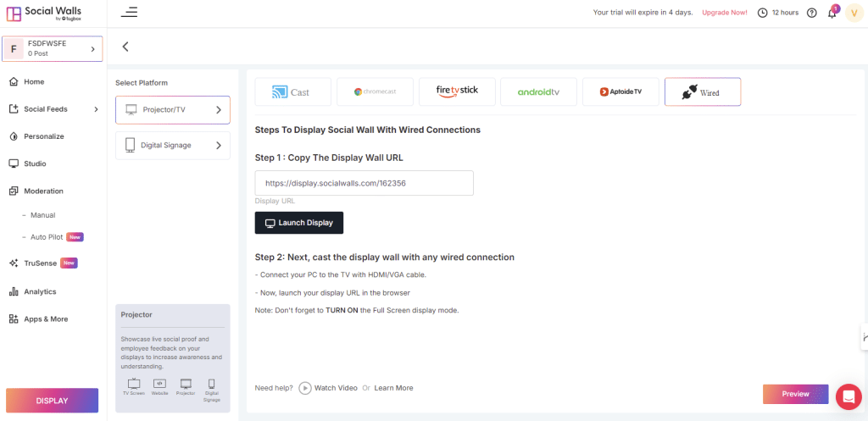Click the Personalize droplet icon

click(14, 136)
